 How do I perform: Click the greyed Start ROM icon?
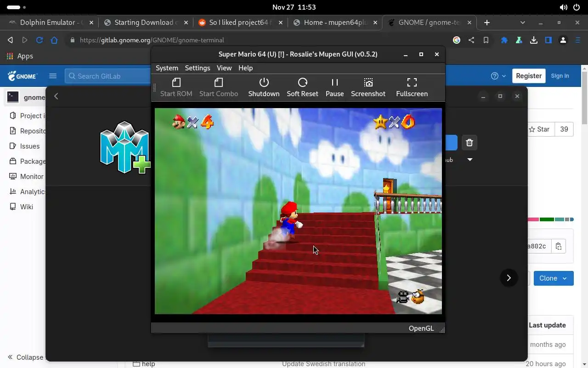(176, 82)
